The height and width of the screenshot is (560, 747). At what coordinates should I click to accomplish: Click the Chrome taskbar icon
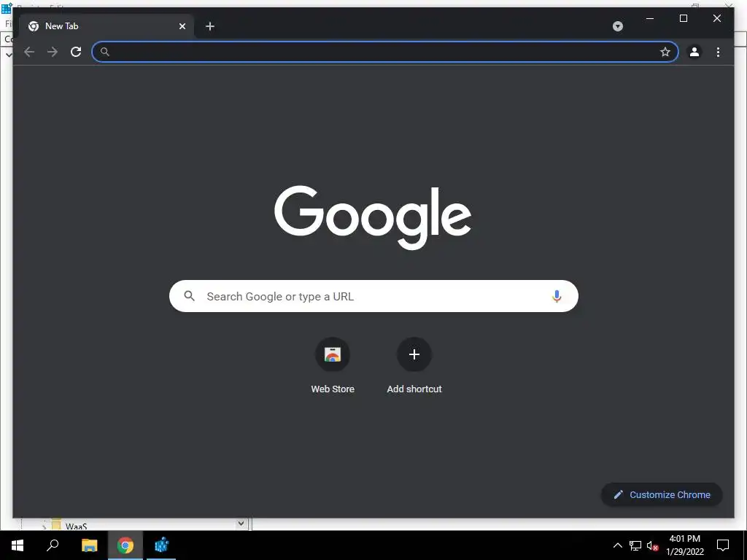pyautogui.click(x=125, y=545)
